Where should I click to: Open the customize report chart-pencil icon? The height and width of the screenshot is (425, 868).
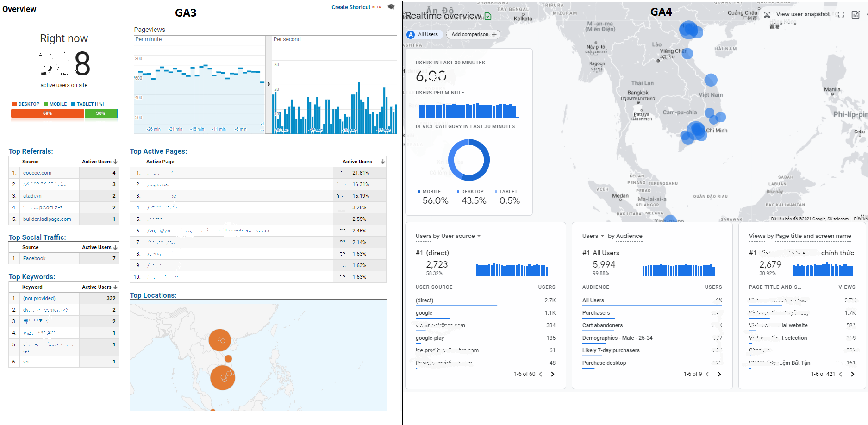856,15
